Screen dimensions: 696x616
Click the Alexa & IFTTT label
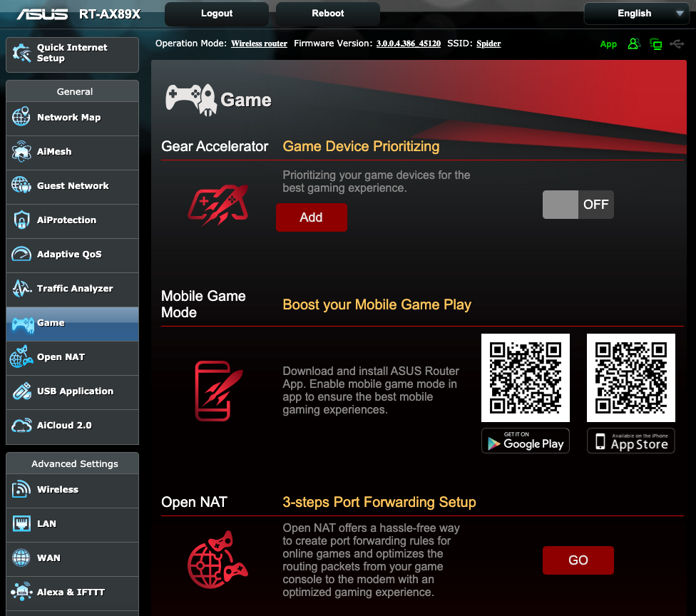(71, 592)
